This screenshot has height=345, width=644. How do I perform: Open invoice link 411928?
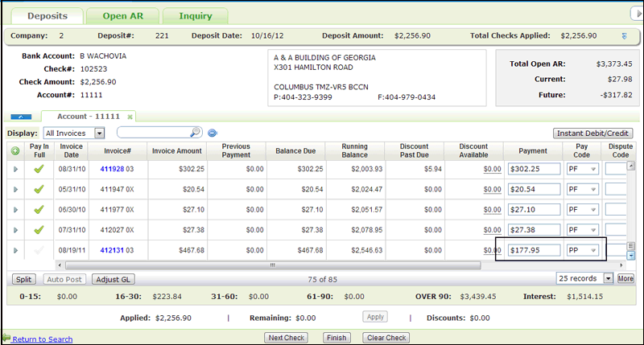tap(112, 169)
